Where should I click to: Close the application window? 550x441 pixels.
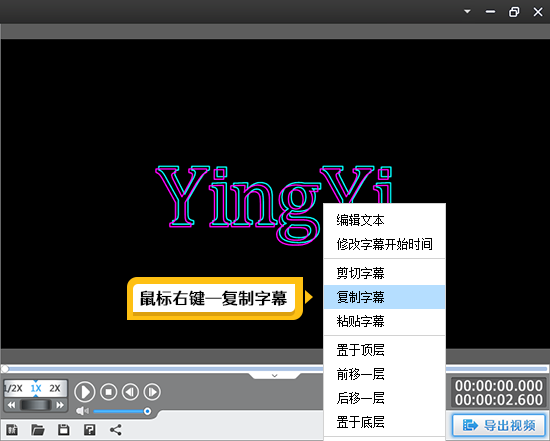tap(538, 12)
